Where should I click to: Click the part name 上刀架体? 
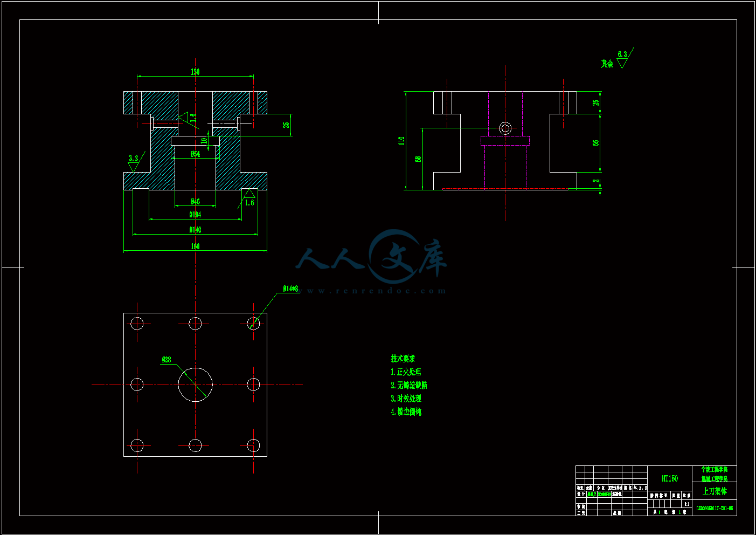715,491
